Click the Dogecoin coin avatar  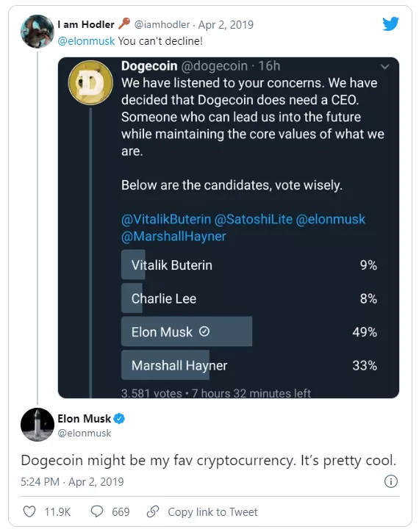pos(90,83)
